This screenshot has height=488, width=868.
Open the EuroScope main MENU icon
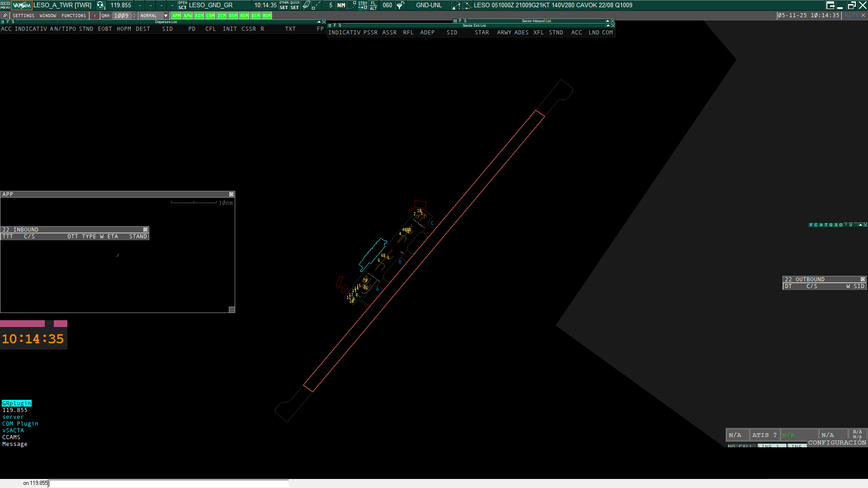tap(5, 5)
